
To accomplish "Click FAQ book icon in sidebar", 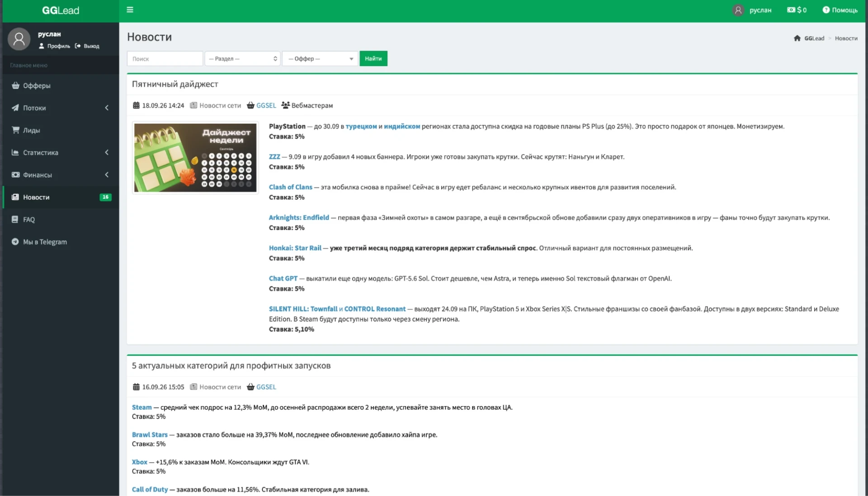I will coord(15,220).
